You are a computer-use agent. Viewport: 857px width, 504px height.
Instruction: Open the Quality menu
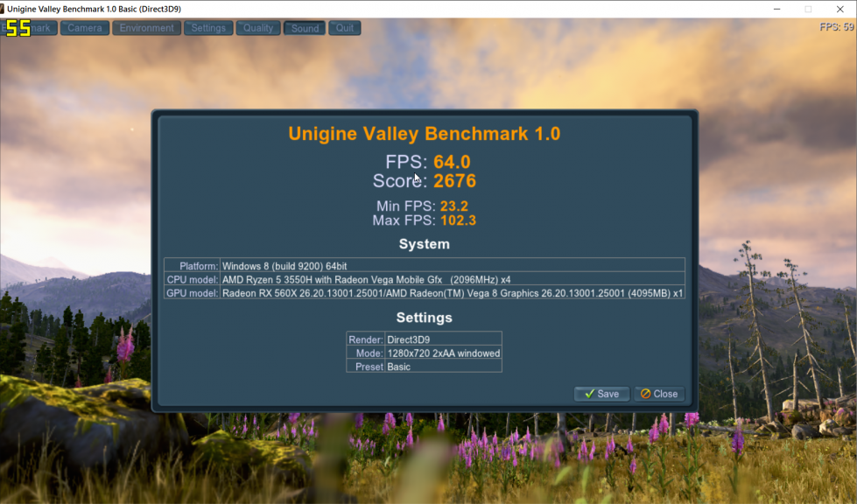(x=258, y=28)
